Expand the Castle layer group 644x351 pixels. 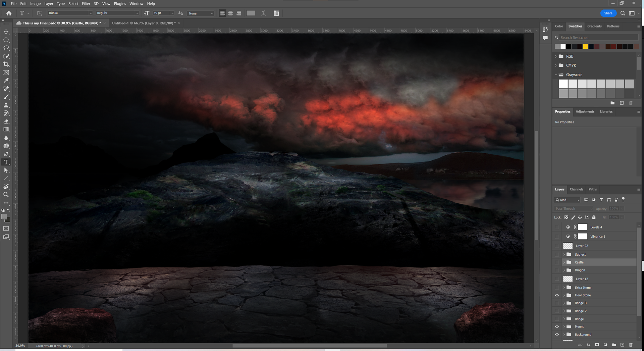point(564,262)
